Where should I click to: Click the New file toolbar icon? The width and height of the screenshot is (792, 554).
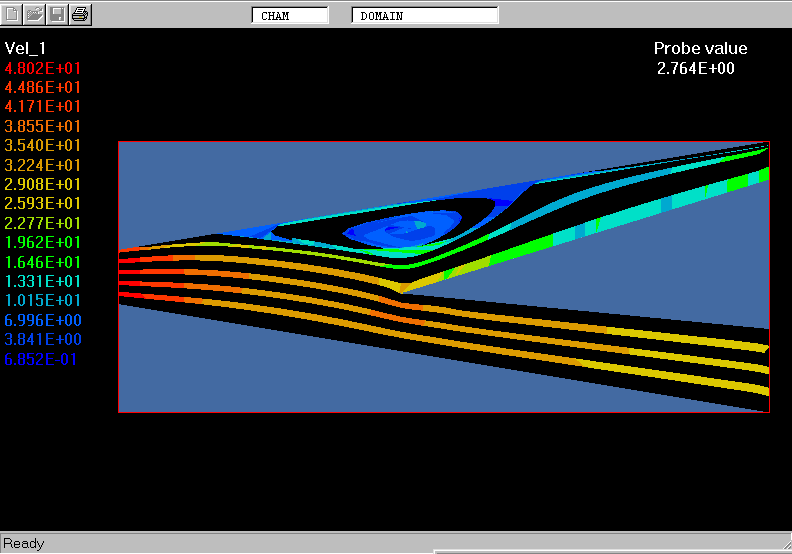coord(13,15)
